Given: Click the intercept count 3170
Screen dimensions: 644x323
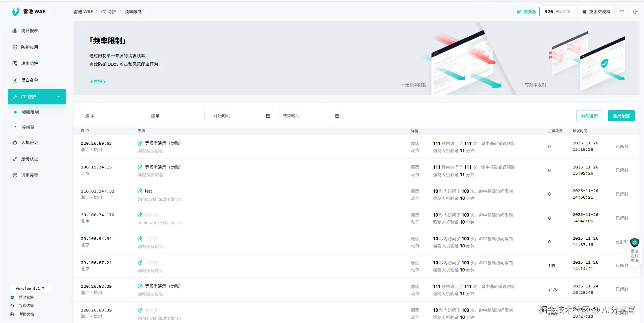Looking at the screenshot, I should pos(553,289).
